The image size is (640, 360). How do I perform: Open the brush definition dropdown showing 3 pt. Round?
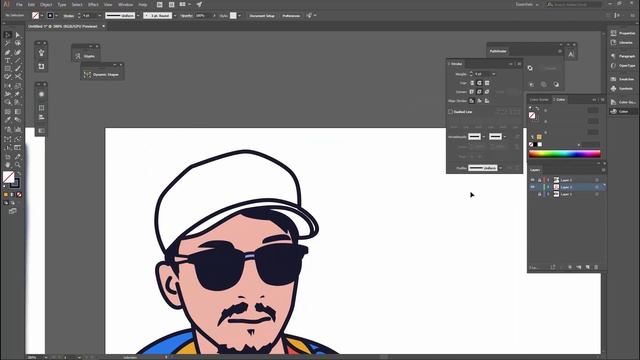(x=175, y=16)
